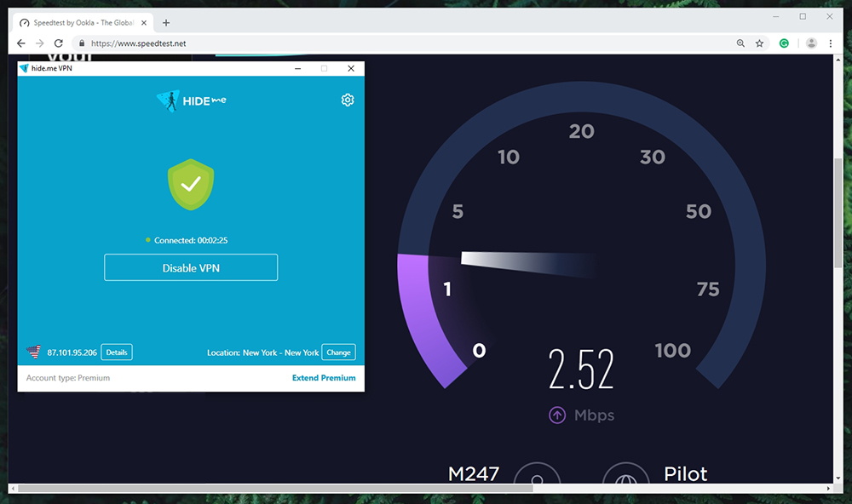Click the Mbps unit label under the gauge

pyautogui.click(x=594, y=415)
